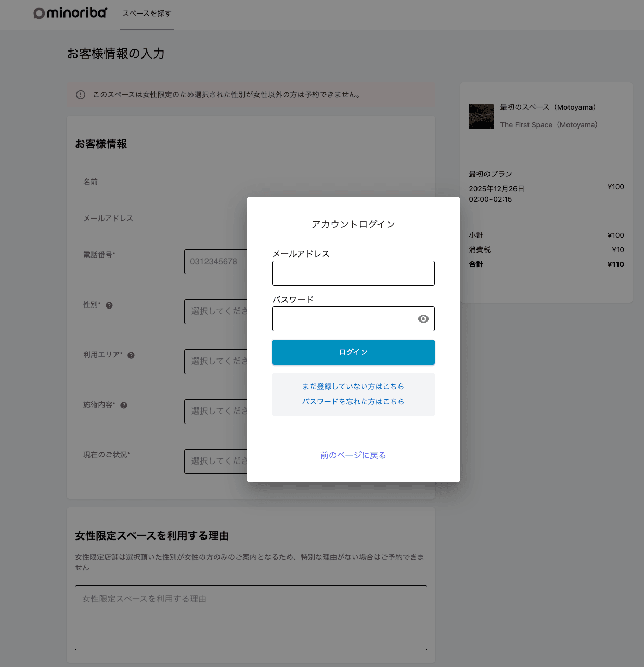
Task: Click the 最初のスペース thumbnail image
Action: pos(481,116)
